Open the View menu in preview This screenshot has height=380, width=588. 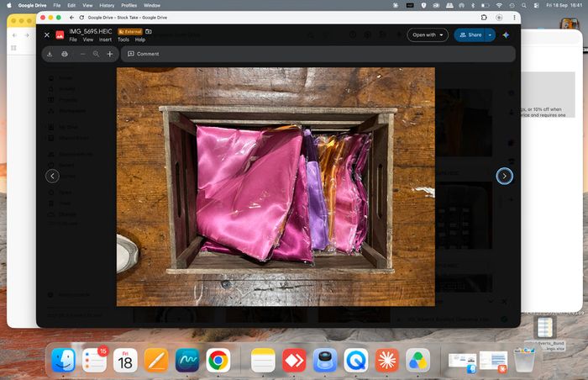pyautogui.click(x=88, y=40)
